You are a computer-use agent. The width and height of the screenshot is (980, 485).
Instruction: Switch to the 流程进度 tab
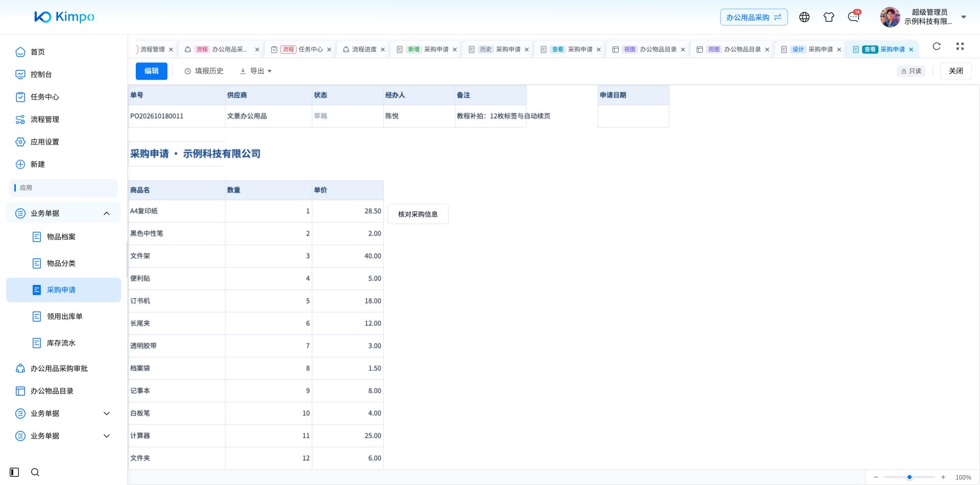[x=364, y=50]
